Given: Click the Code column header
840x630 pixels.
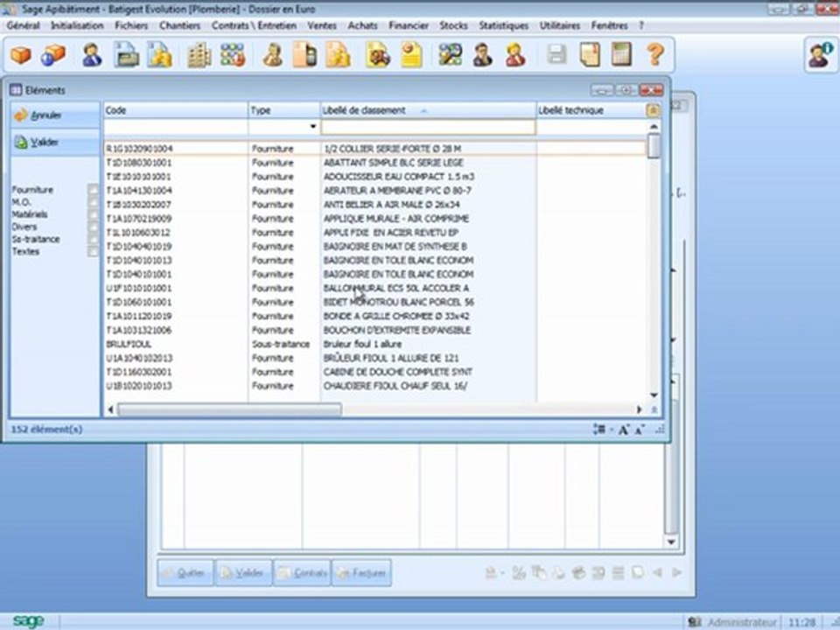Looking at the screenshot, I should tap(175, 110).
